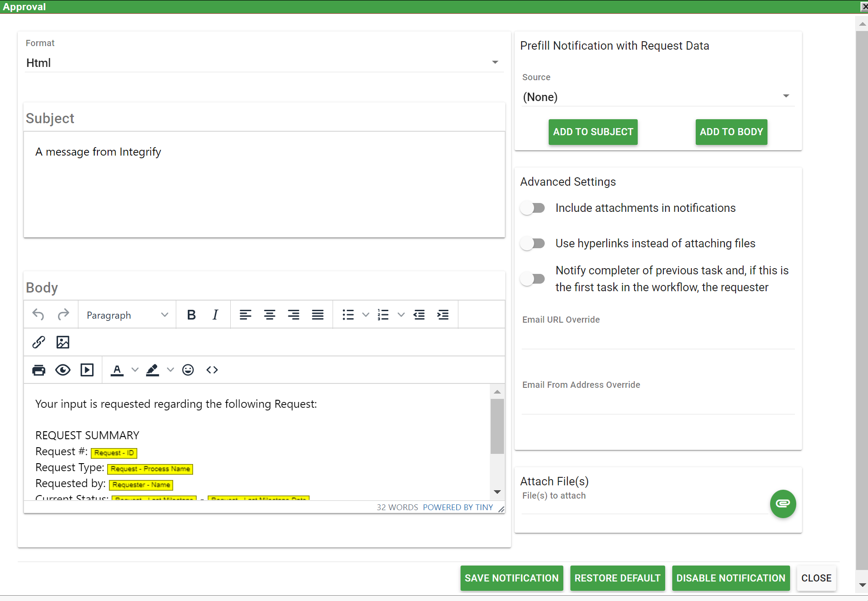This screenshot has width=868, height=601.
Task: Open the text color picker arrow
Action: coord(135,370)
